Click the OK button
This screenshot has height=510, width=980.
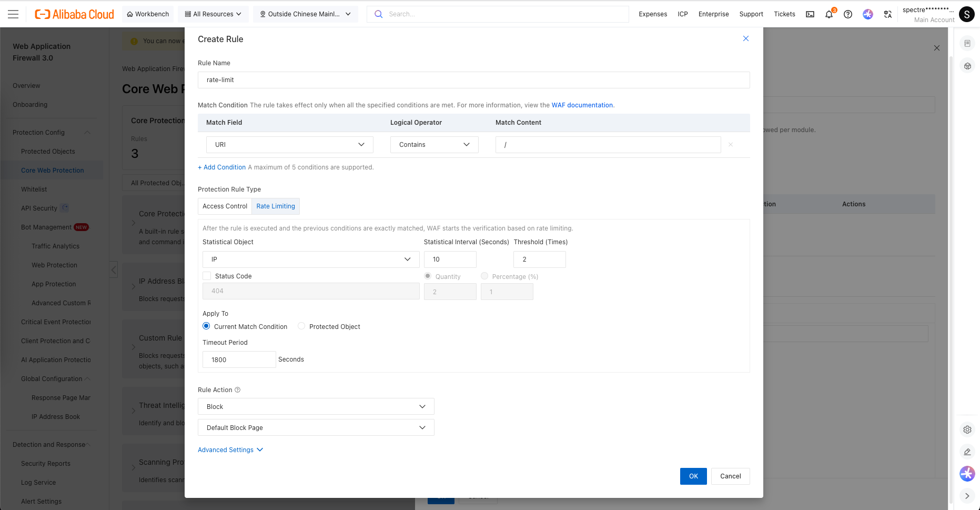pyautogui.click(x=693, y=476)
